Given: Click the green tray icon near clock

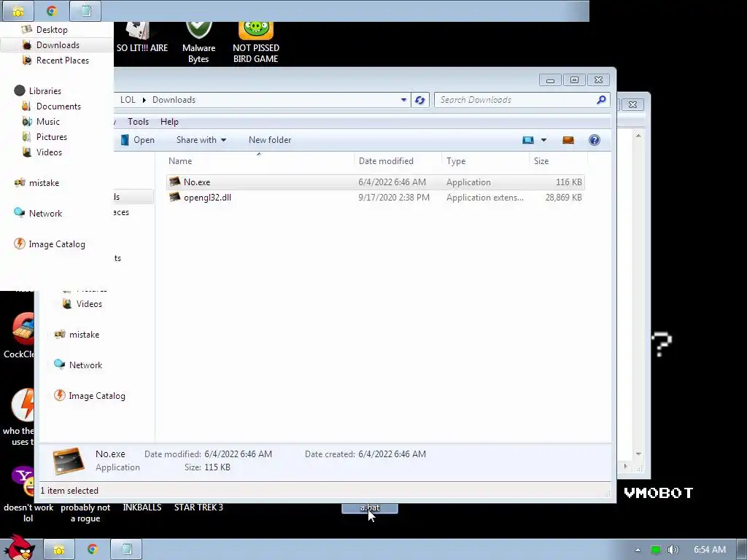Looking at the screenshot, I should click(x=656, y=550).
